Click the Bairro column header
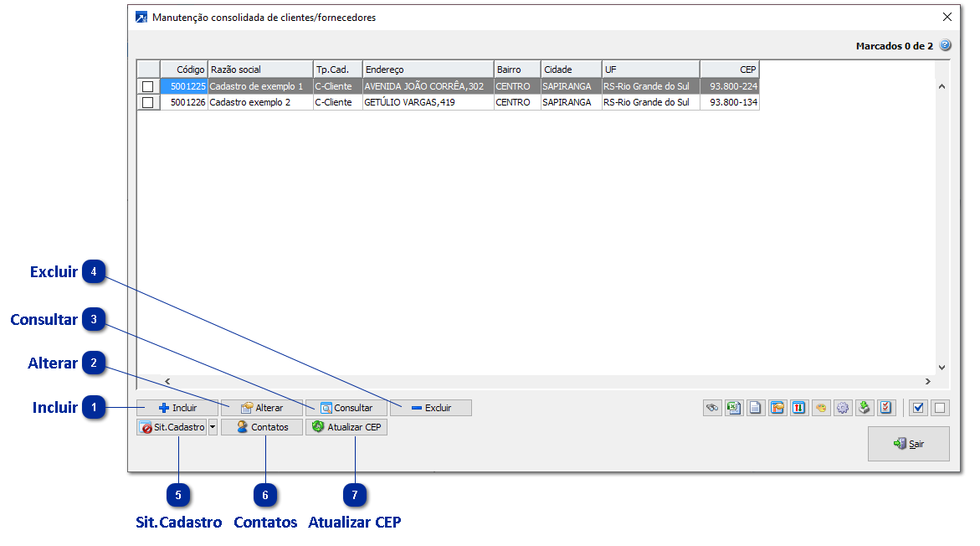The height and width of the screenshot is (546, 980). click(517, 70)
